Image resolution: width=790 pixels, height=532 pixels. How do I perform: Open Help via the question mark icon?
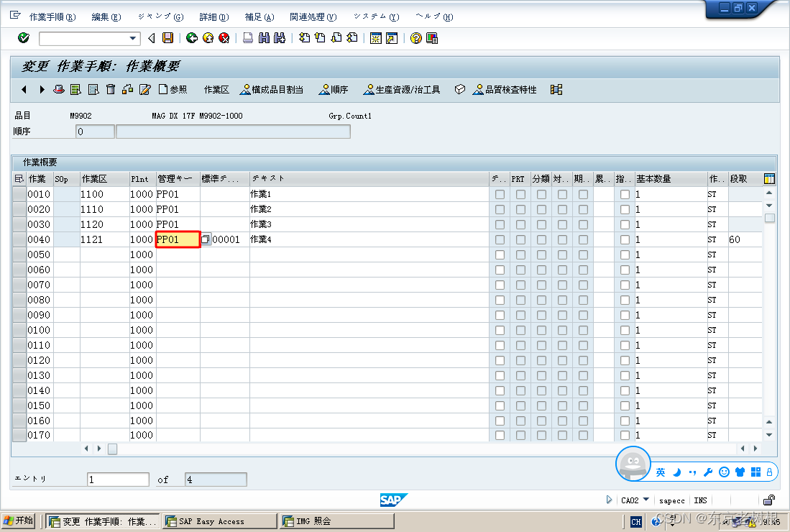(x=417, y=38)
